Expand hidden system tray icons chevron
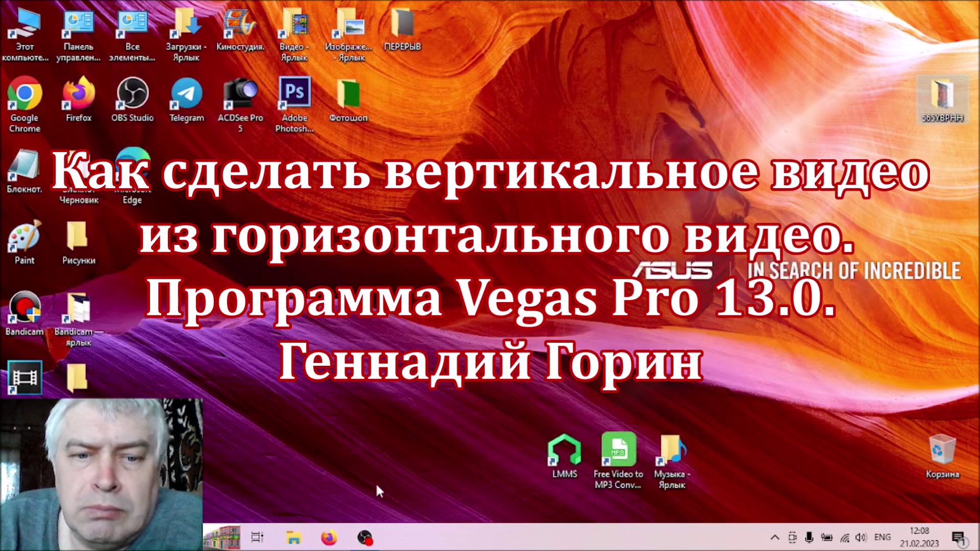 tap(775, 537)
